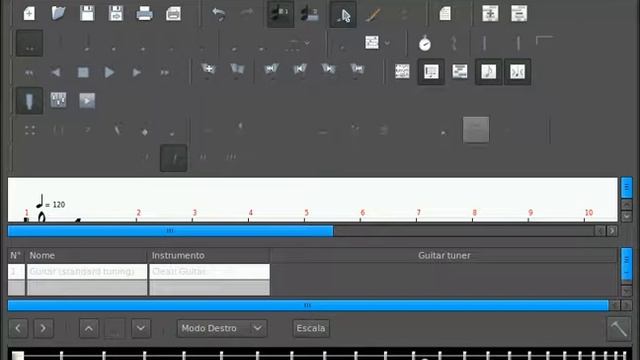This screenshot has height=360, width=640.
Task: Toggle the fretboard display
Action: tap(29, 101)
